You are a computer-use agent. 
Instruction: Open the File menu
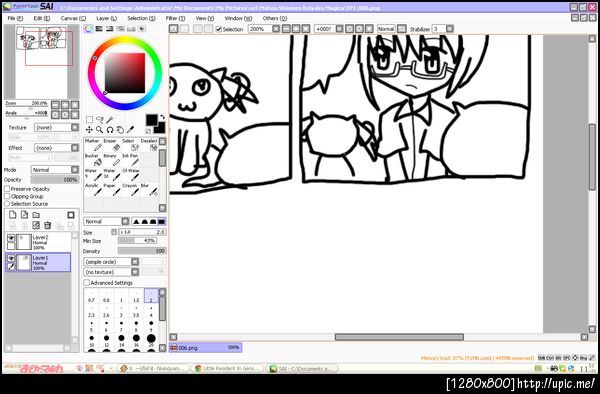pyautogui.click(x=15, y=18)
